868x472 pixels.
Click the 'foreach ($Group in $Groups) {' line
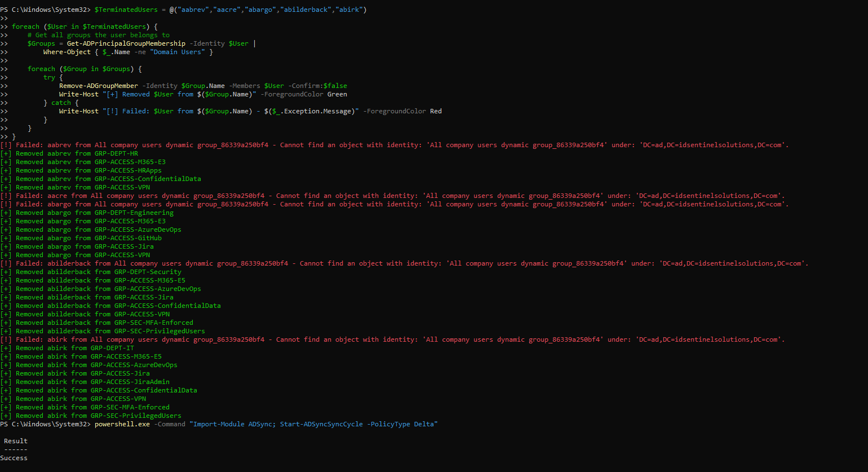[x=85, y=69]
